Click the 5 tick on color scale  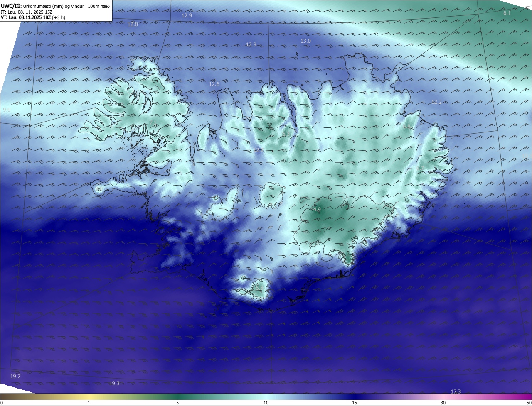[177, 403]
